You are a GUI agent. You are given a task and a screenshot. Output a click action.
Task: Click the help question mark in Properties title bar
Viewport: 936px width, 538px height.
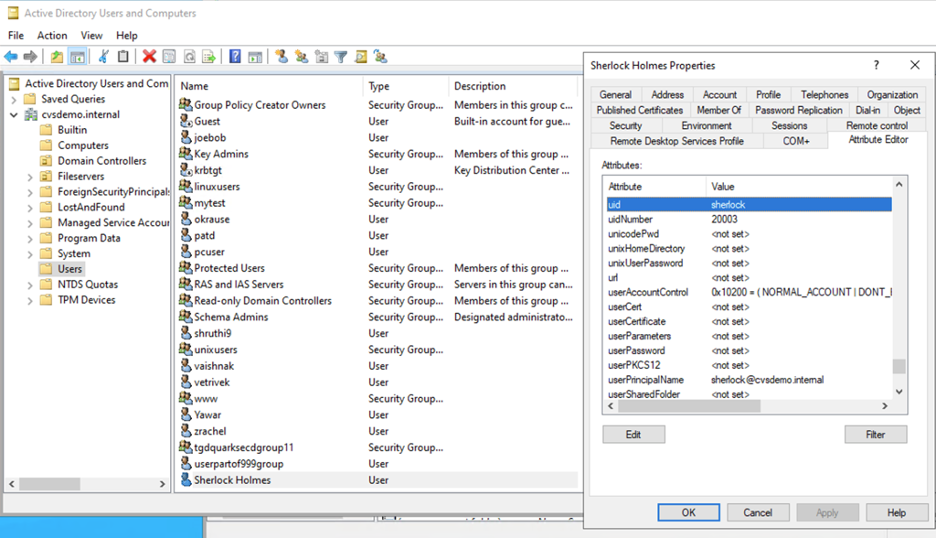(876, 65)
